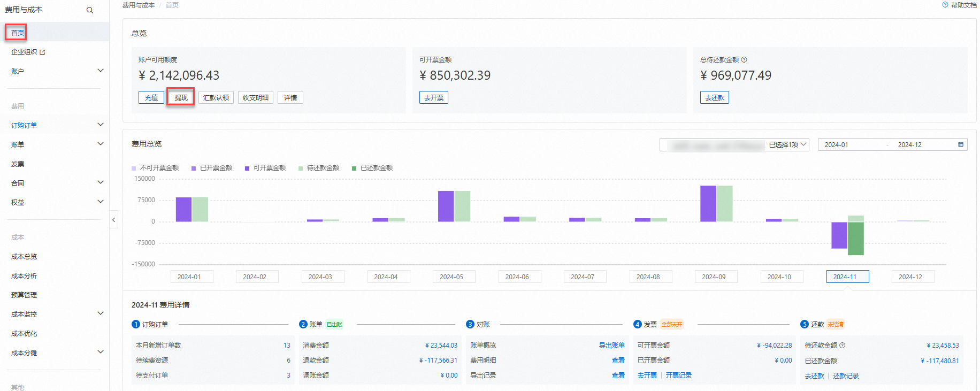
Task: Click the dark green 2024-11 chart bar
Action: coord(856,239)
